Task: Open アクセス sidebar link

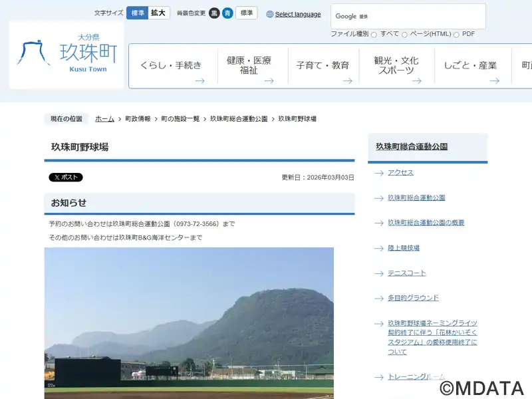Action: (x=401, y=173)
